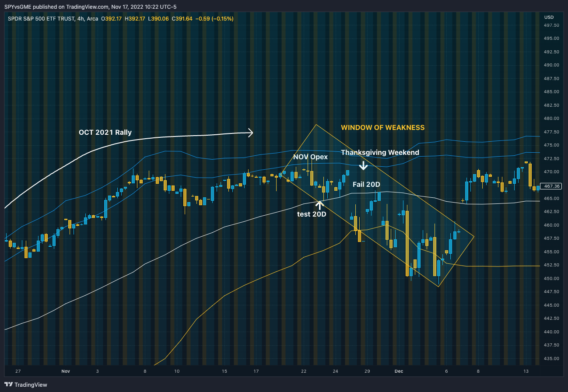Screen dimensions: 568x392
Task: Select the Fail 20D annotation
Action: [x=367, y=185]
